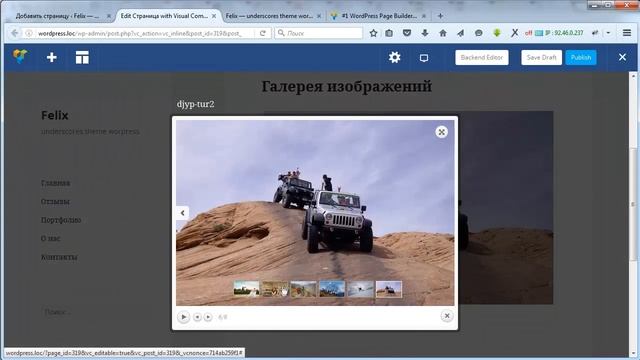640x360 pixels.
Task: Switch to Edit Страница with Visual Composer tab
Action: (x=164, y=16)
